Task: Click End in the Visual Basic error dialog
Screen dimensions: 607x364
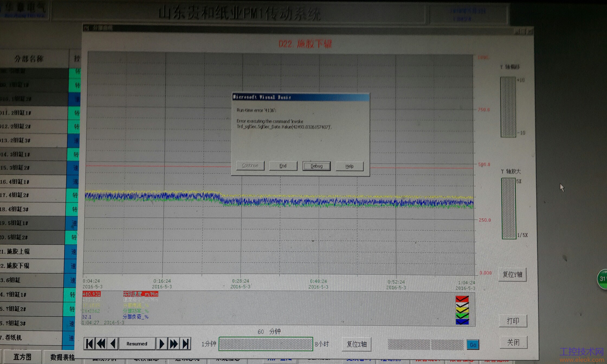Action: 283,166
